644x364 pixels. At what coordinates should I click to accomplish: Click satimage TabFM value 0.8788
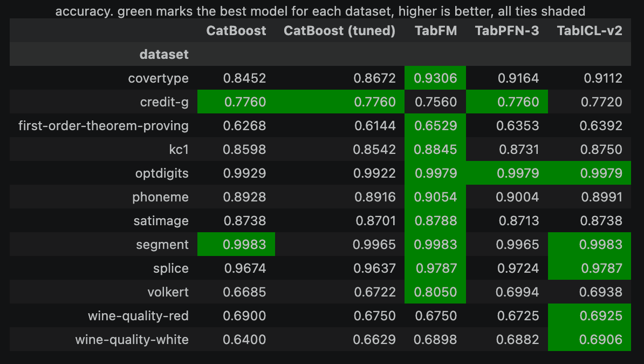coord(436,221)
